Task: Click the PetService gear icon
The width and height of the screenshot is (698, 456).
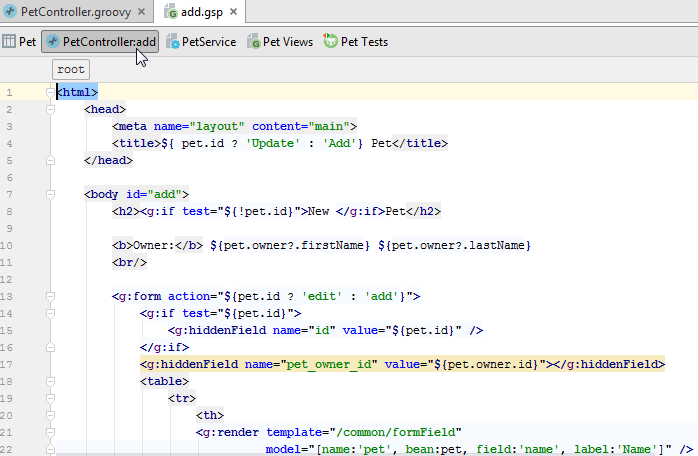Action: click(173, 42)
